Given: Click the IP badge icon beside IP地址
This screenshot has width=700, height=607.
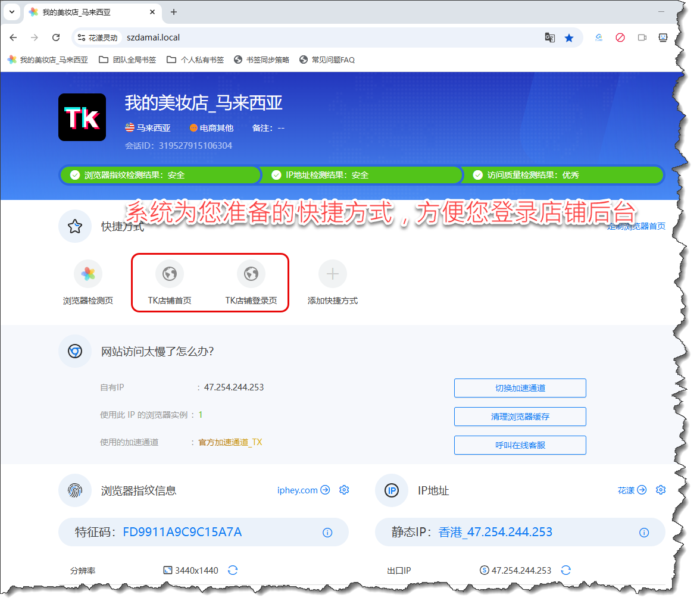Looking at the screenshot, I should 392,490.
